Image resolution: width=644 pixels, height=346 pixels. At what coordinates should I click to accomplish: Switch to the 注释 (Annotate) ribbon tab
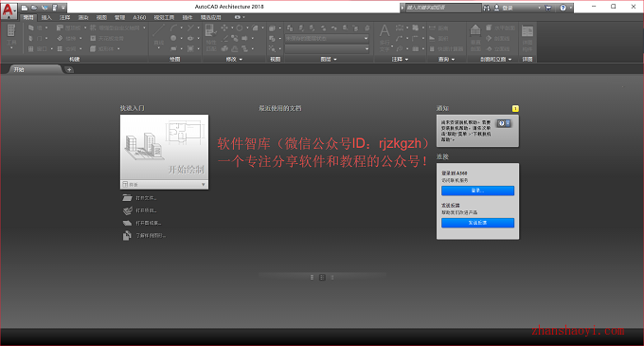pos(65,17)
